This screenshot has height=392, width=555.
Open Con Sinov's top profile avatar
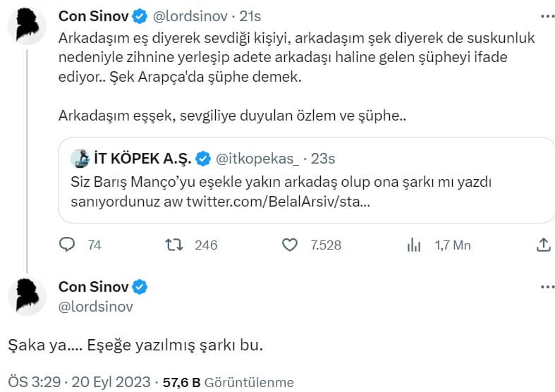coord(27,27)
